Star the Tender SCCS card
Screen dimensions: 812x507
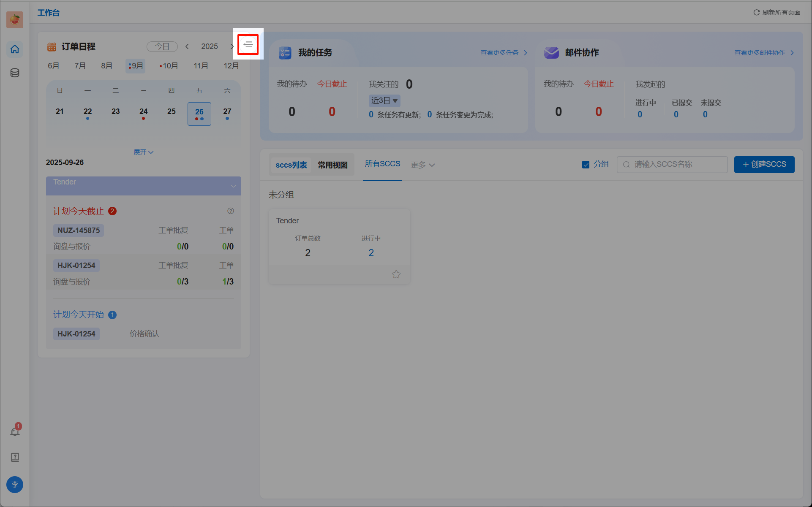click(396, 274)
